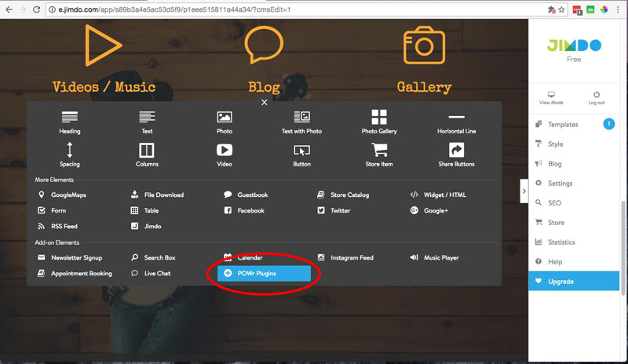Click the camera icon above Gallery
The height and width of the screenshot is (364, 628).
click(x=424, y=45)
